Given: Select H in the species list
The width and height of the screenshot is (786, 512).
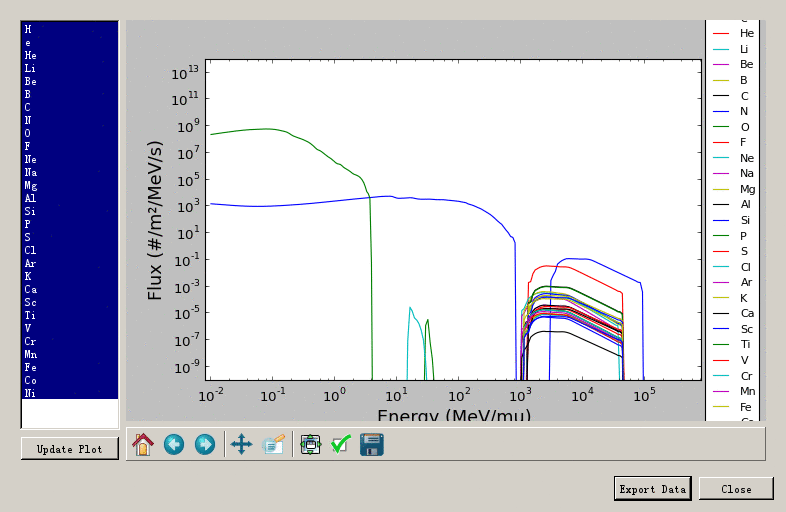Looking at the screenshot, I should (70, 29).
